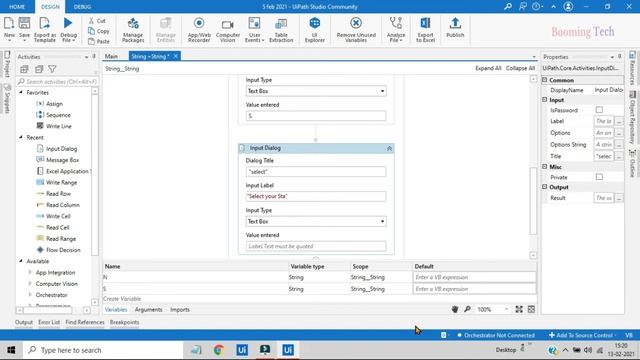Open the Output panel tab
Viewport: 640px width, 360px height.
click(x=24, y=322)
